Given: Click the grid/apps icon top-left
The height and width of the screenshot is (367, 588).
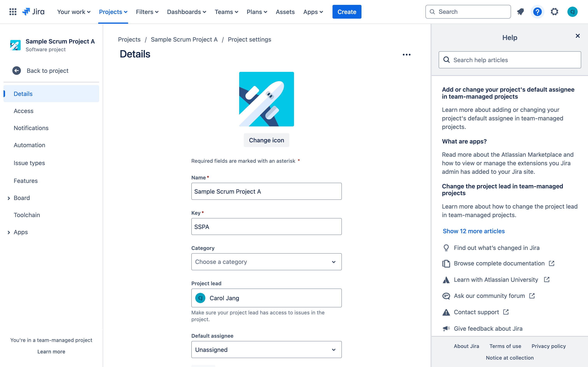Looking at the screenshot, I should click(12, 11).
